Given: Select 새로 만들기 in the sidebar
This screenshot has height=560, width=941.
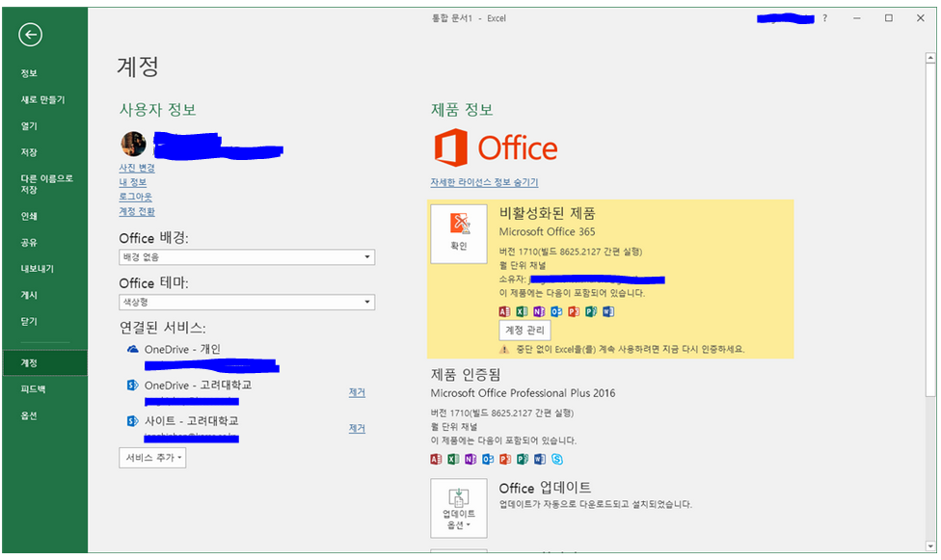Looking at the screenshot, I should click(42, 99).
